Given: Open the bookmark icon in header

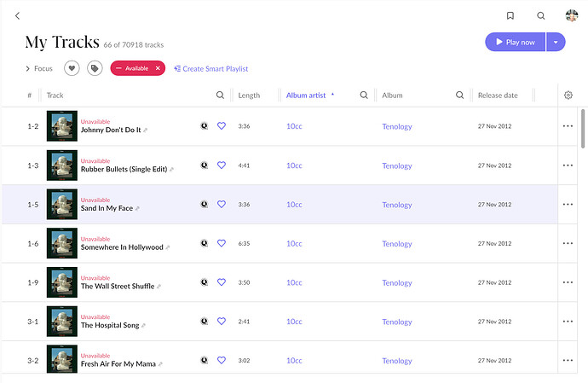Looking at the screenshot, I should [510, 15].
